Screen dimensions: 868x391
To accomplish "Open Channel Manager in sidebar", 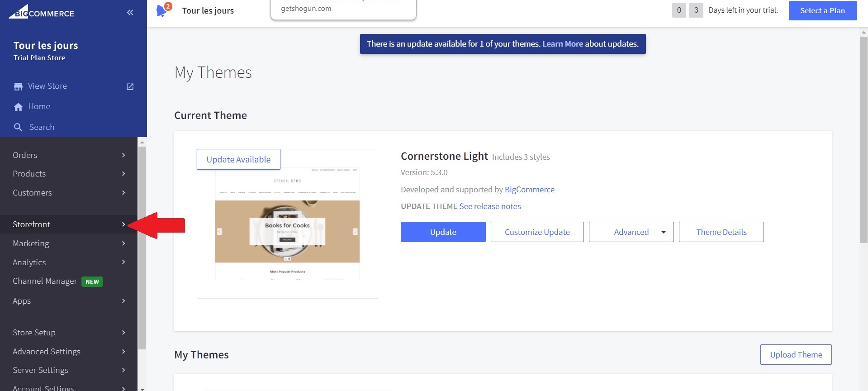I will click(45, 281).
